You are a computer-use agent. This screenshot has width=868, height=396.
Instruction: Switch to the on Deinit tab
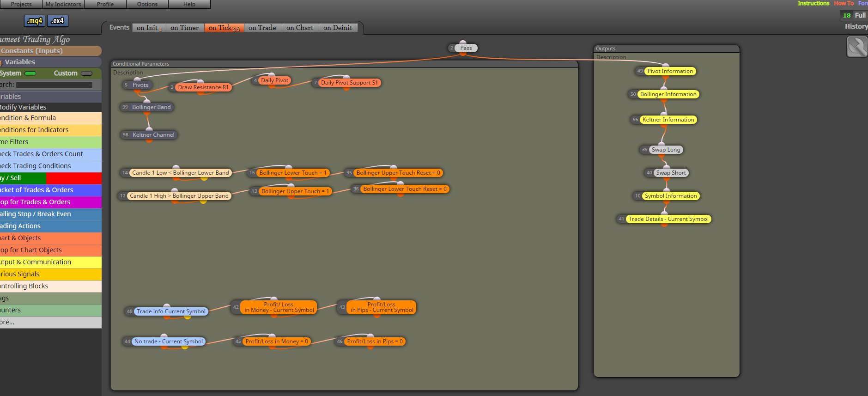(x=338, y=28)
